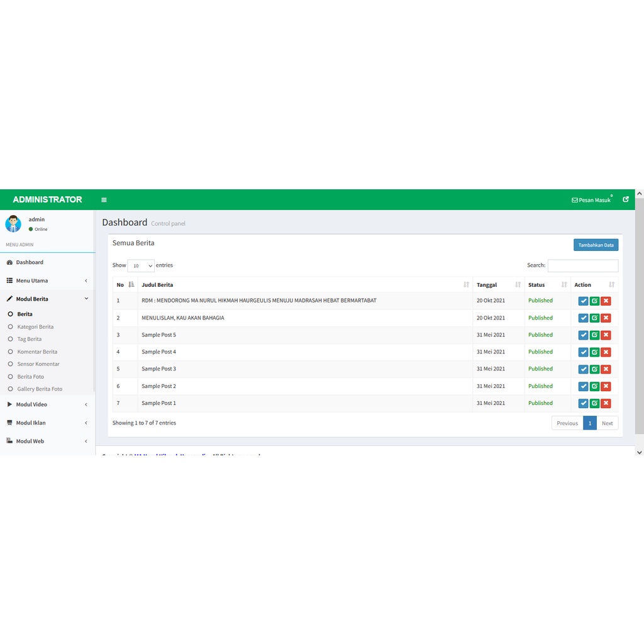Image resolution: width=644 pixels, height=644 pixels.
Task: Go to the Next page of entries
Action: pyautogui.click(x=607, y=423)
